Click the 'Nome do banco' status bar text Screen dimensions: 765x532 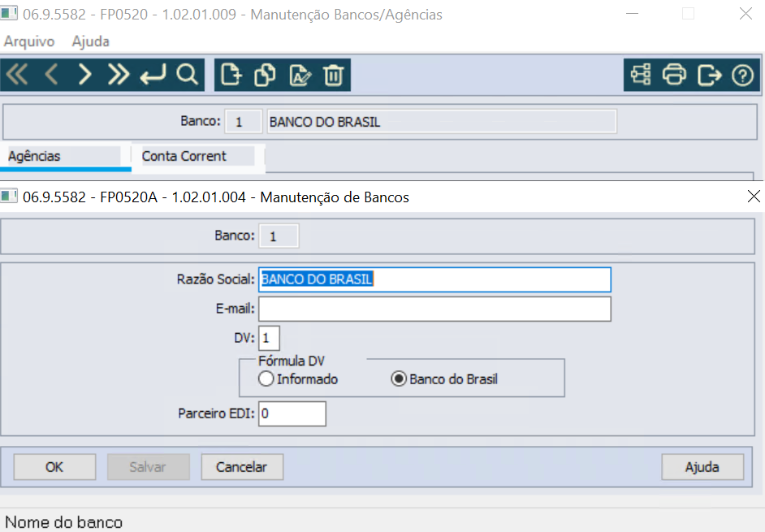64,522
